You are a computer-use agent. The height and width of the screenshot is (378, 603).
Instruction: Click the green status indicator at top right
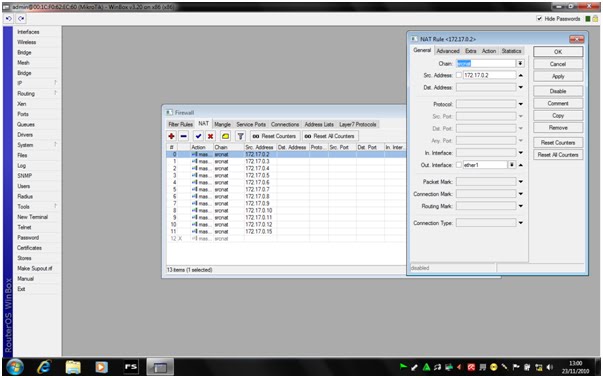tap(588, 18)
